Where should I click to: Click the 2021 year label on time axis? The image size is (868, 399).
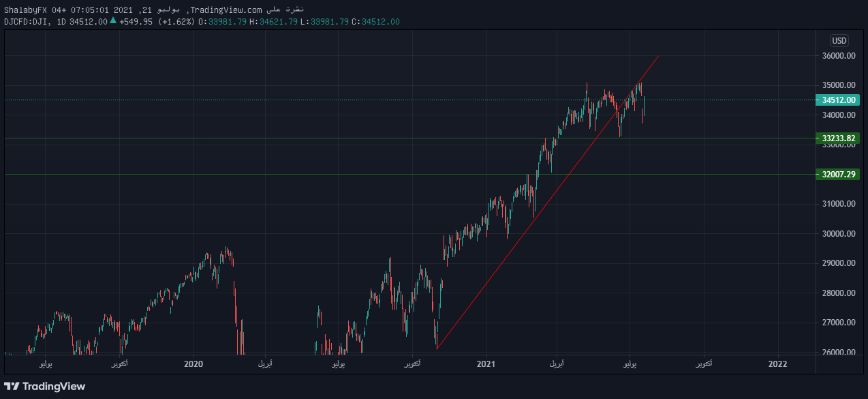pos(486,364)
